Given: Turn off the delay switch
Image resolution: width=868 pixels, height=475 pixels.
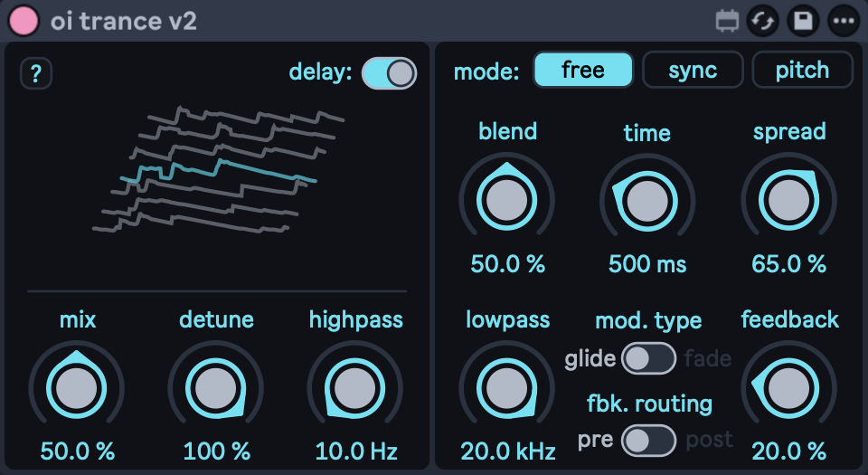Looking at the screenshot, I should 389,72.
